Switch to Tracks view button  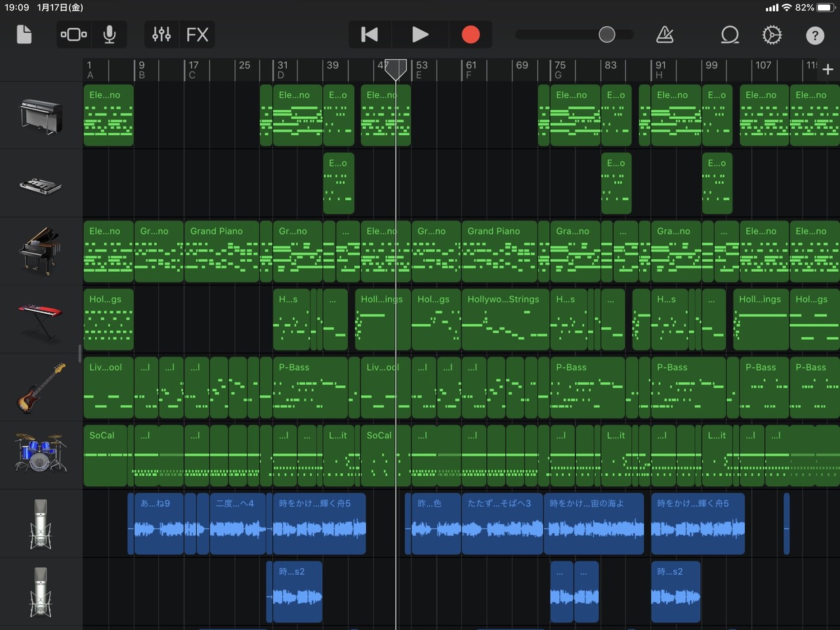point(73,34)
